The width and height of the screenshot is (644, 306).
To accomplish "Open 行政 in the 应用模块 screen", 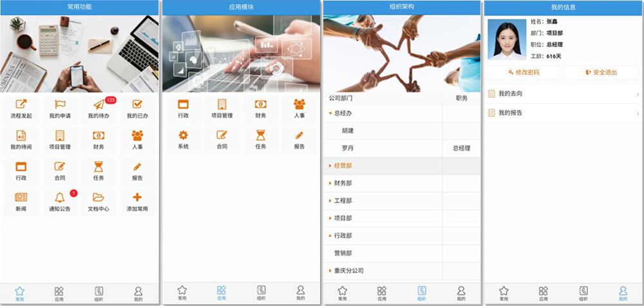I will [183, 109].
